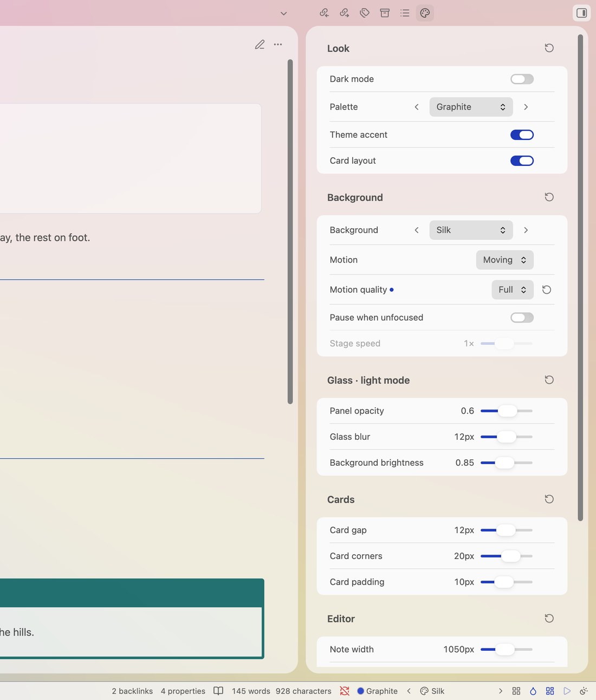Screen dimensions: 596x700
Task: Click the 4 properties status entry
Action: coord(183,691)
